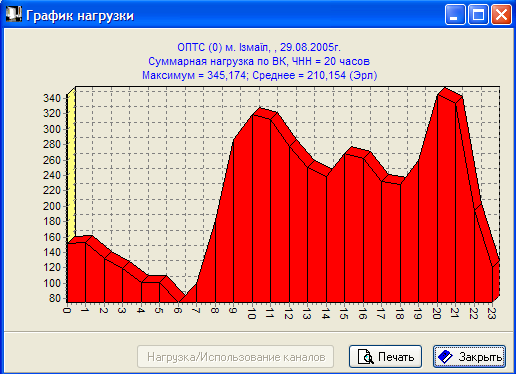This screenshot has height=374, width=516.
Task: Click the hour 20 label on the horizontal axis
Action: point(437,313)
